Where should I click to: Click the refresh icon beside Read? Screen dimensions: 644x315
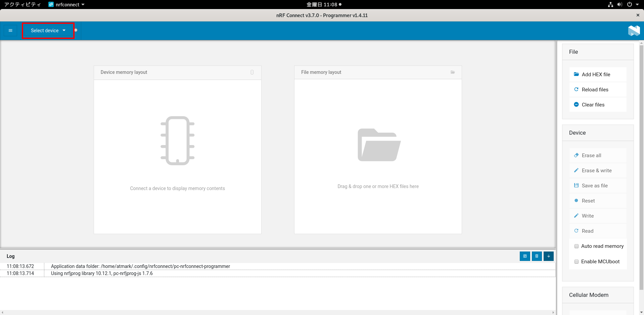click(576, 231)
